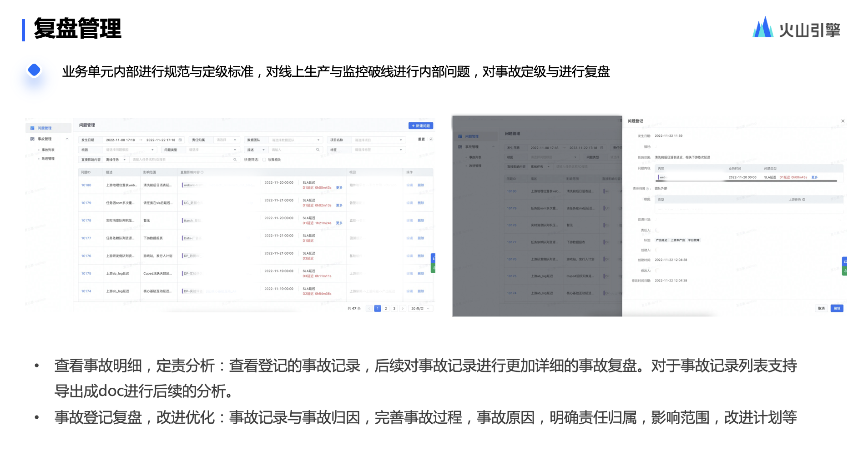The image size is (868, 451).
Task: Close the 问题登记 drawer with X
Action: pos(843,121)
